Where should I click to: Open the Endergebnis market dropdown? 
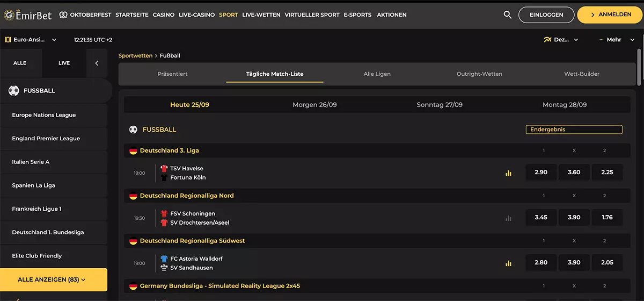(574, 130)
